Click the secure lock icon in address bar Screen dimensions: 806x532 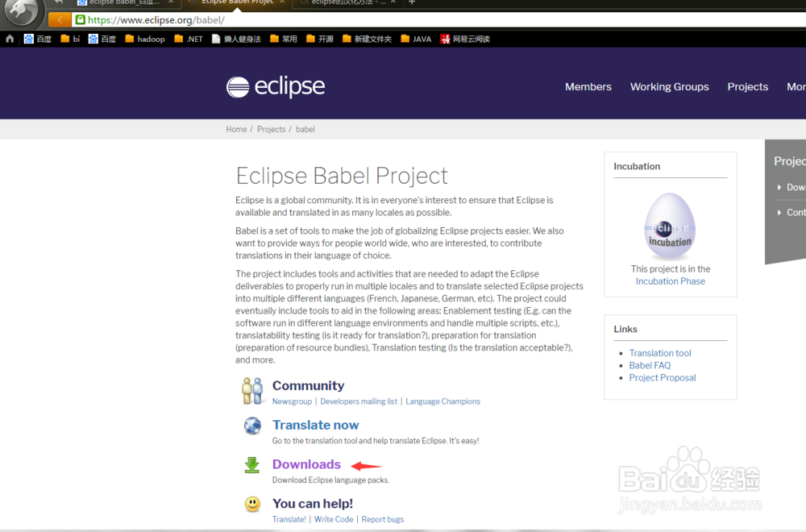click(80, 19)
